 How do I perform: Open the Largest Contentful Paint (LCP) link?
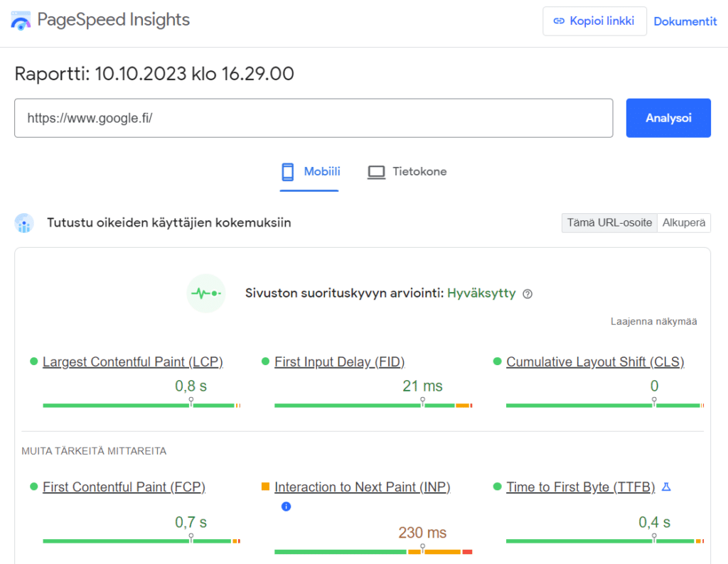[x=133, y=362]
